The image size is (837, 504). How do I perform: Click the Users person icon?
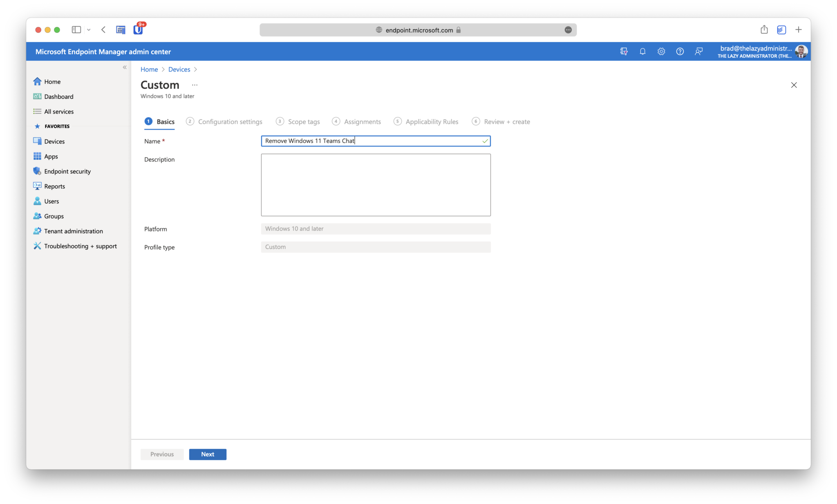click(37, 201)
